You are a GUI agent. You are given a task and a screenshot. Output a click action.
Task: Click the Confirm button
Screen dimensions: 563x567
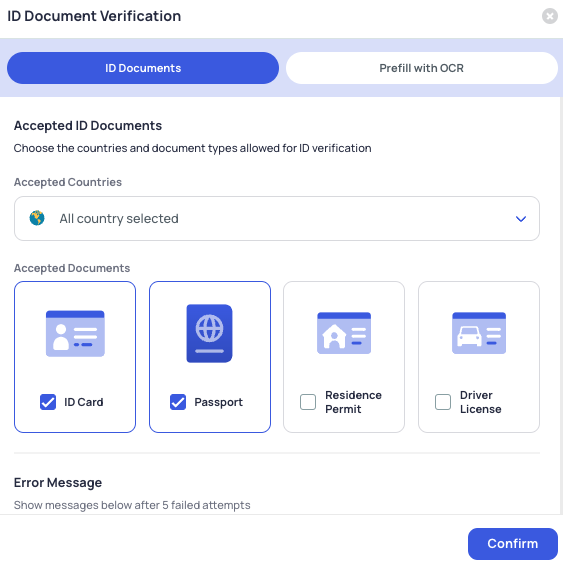(x=513, y=543)
